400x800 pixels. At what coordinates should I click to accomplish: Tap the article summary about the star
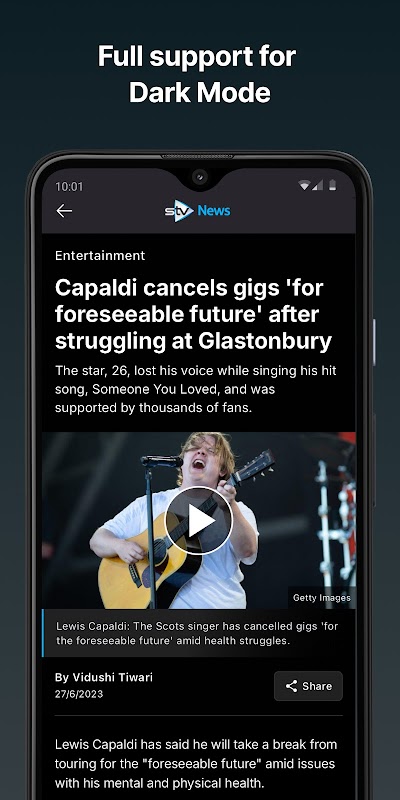point(195,389)
